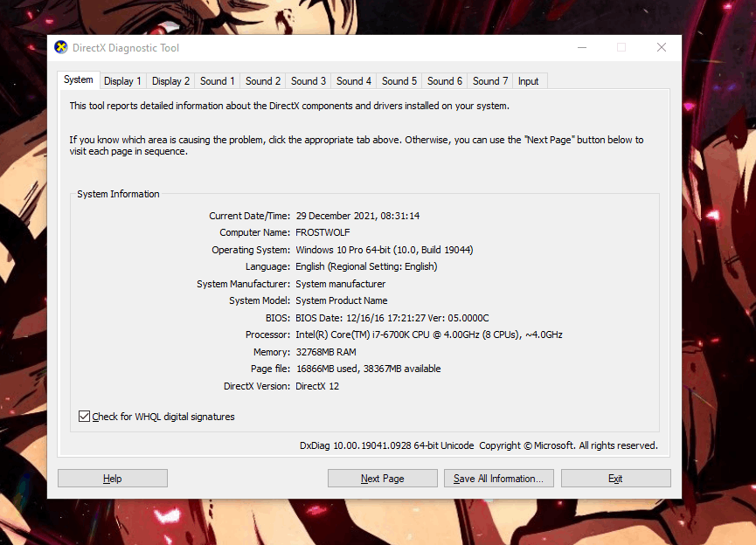Click the Language label
Viewport: 756px width, 545px height.
pyautogui.click(x=267, y=266)
